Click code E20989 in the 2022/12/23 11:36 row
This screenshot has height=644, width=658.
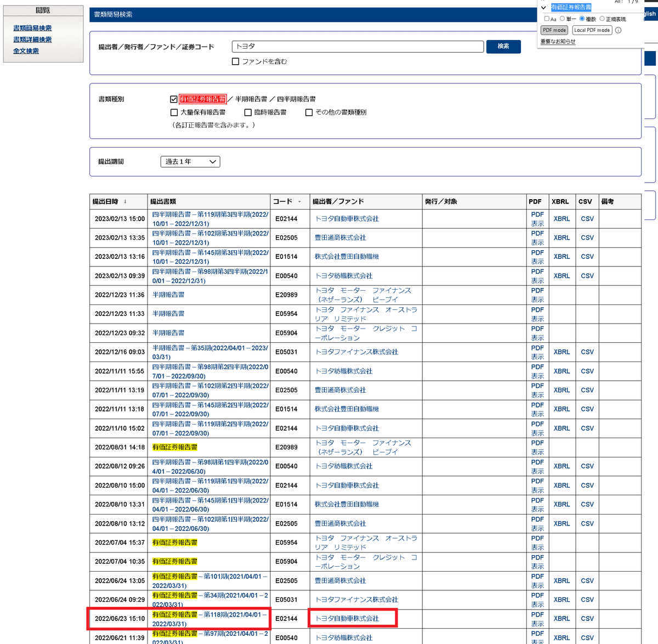click(x=286, y=295)
